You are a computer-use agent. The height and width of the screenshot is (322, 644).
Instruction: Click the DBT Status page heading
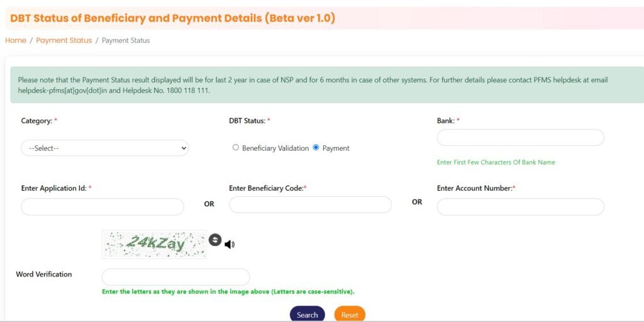172,18
